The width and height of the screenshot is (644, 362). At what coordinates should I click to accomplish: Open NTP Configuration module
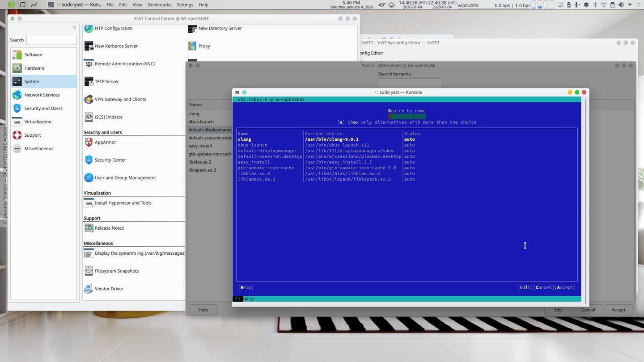(x=108, y=28)
